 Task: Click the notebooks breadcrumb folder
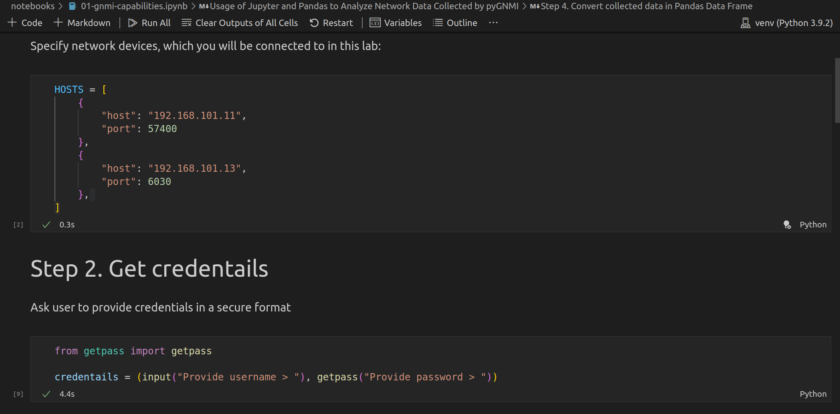click(x=32, y=6)
